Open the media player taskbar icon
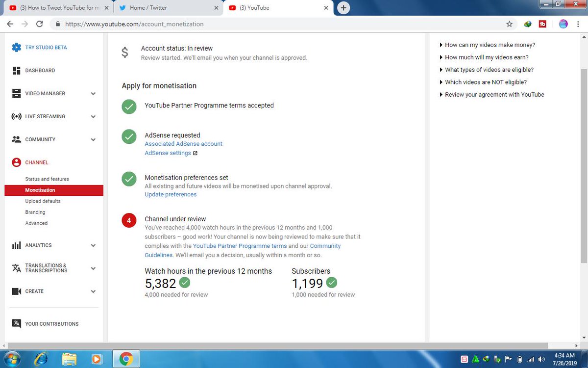588x368 pixels. (x=97, y=359)
